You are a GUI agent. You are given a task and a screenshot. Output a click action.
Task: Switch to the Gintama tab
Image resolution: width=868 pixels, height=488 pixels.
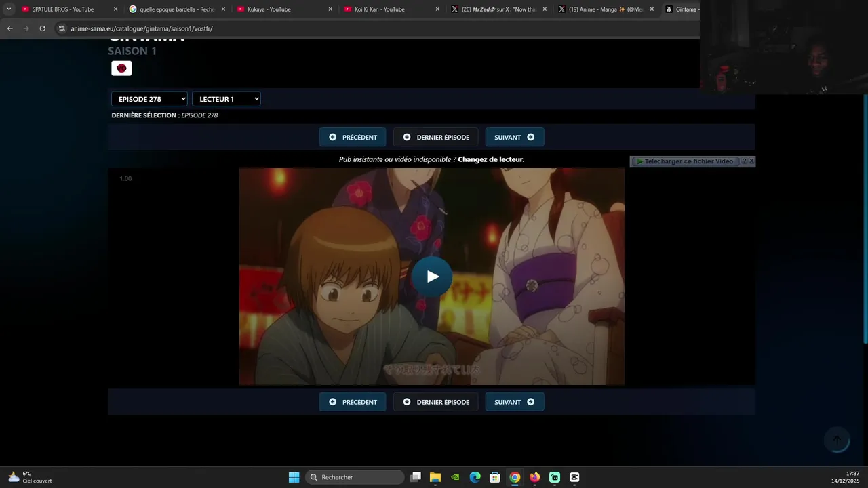pyautogui.click(x=681, y=9)
